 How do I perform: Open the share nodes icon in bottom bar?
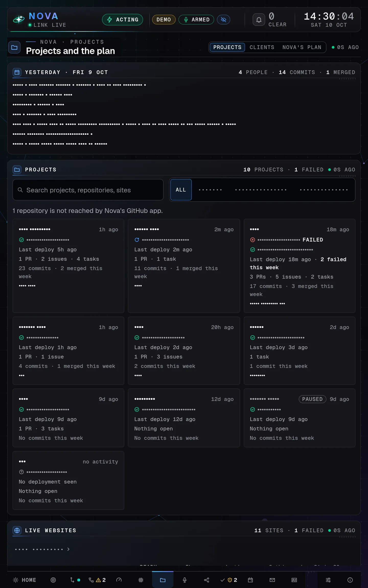pos(206,580)
